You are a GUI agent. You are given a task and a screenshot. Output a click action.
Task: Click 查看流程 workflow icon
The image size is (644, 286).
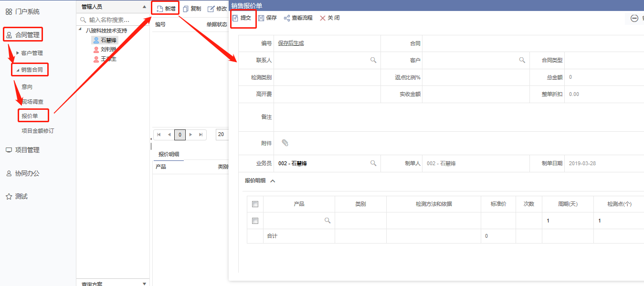[x=287, y=18]
